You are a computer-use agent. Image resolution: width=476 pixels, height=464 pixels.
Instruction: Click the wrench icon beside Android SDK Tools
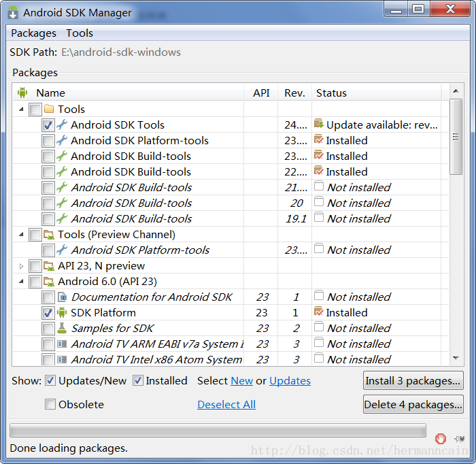[x=62, y=125]
